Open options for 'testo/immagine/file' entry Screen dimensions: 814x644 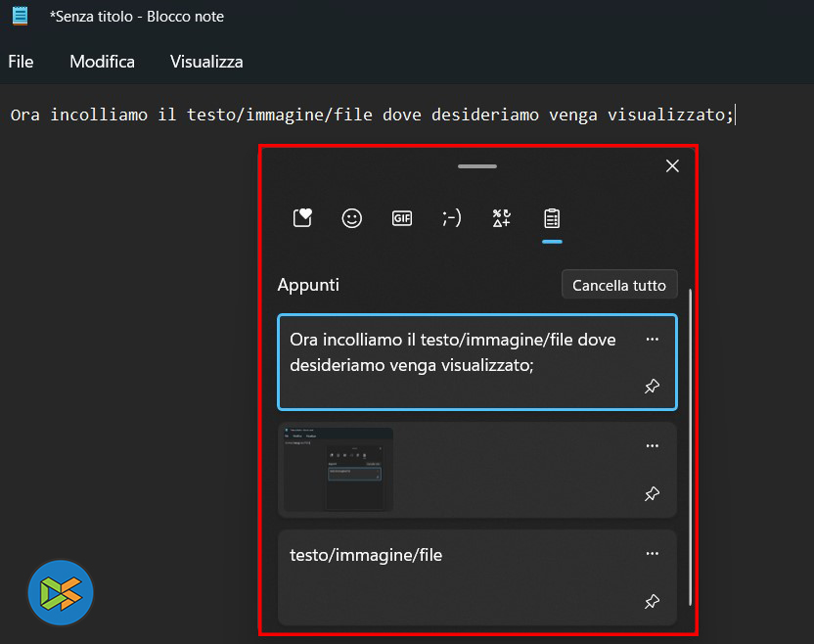pos(652,554)
